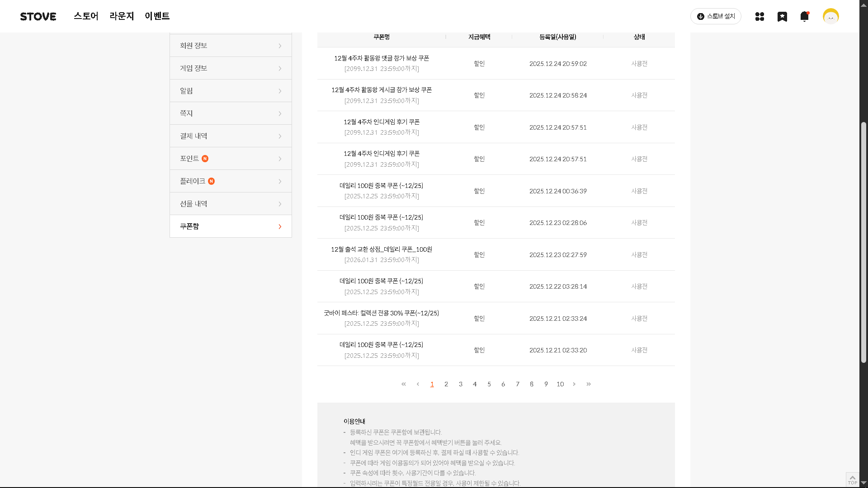Open the profile avatar menu
868x488 pixels.
coord(830,16)
